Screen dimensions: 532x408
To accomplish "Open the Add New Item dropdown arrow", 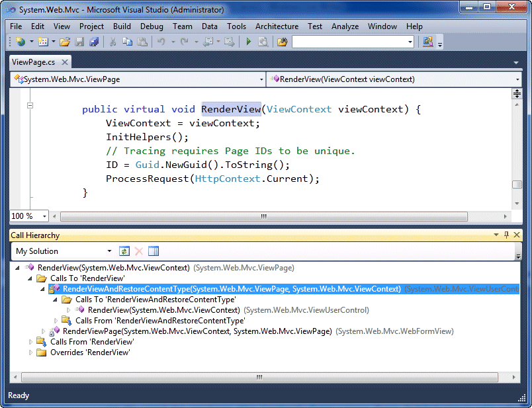I will pyautogui.click(x=54, y=42).
